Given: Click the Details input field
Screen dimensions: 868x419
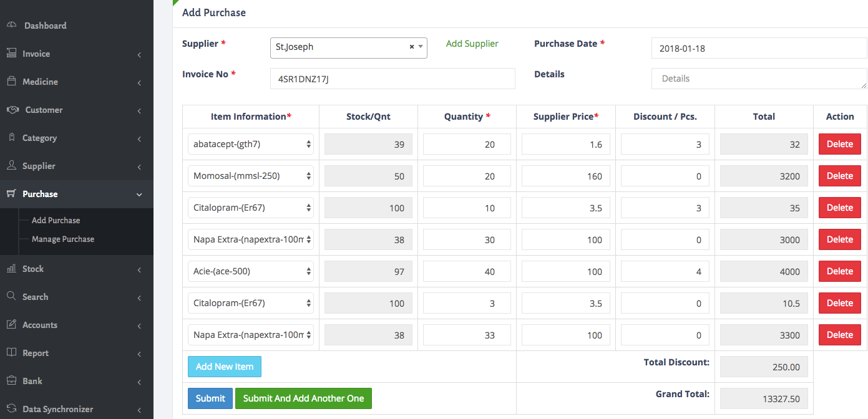Looking at the screenshot, I should [x=759, y=79].
